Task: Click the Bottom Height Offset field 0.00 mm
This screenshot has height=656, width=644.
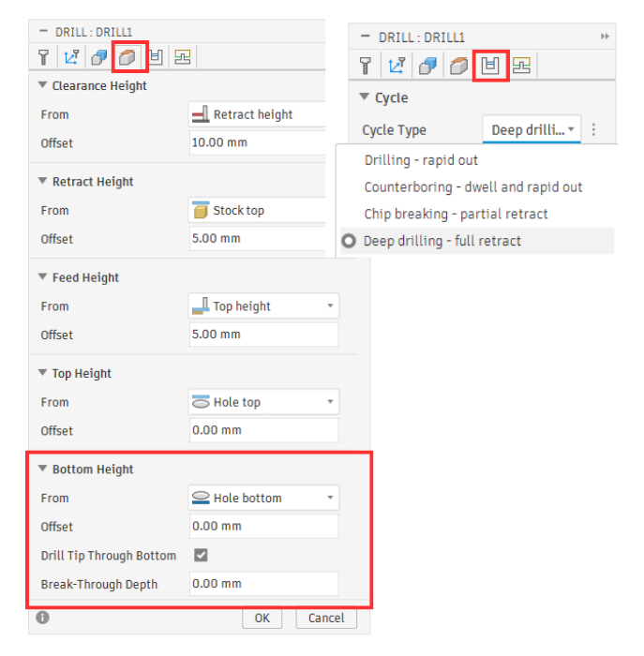Action: pyautogui.click(x=263, y=526)
